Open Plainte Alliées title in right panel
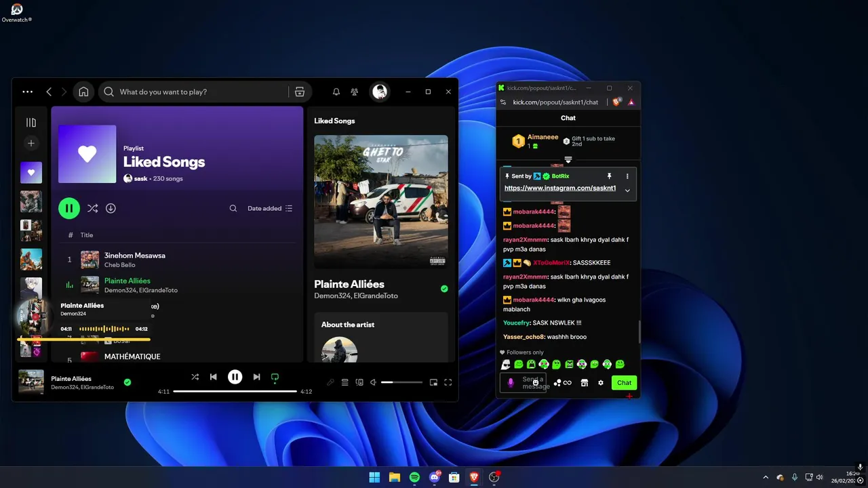The height and width of the screenshot is (488, 868). coord(349,284)
